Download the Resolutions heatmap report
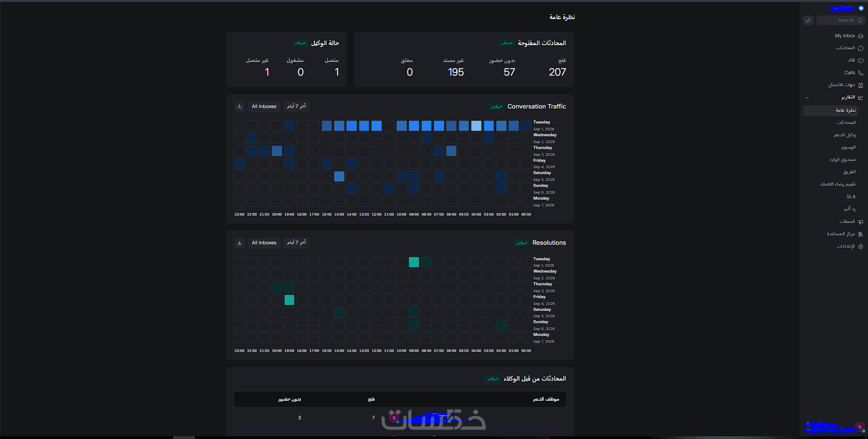 [240, 243]
